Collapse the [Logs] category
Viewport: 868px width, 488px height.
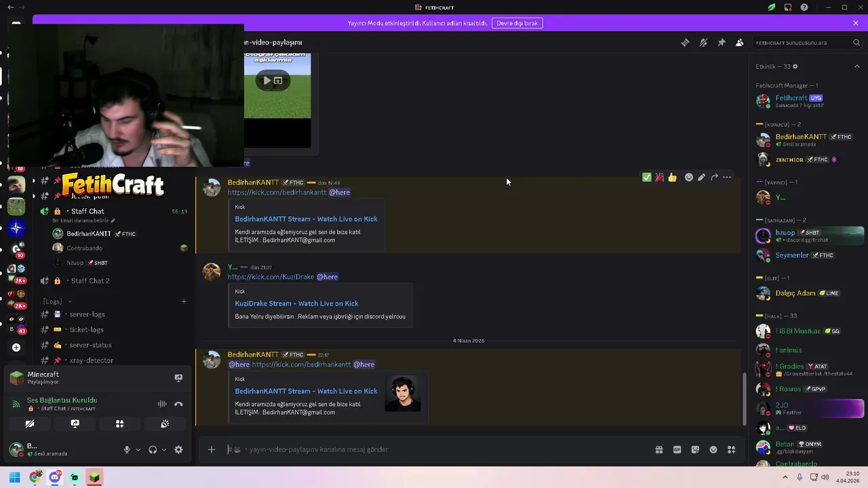57,302
